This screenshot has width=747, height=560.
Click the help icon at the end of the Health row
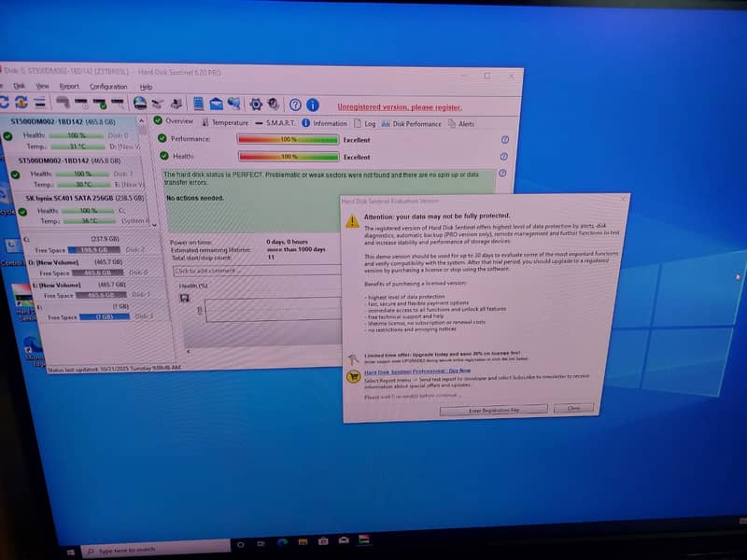pyautogui.click(x=504, y=157)
